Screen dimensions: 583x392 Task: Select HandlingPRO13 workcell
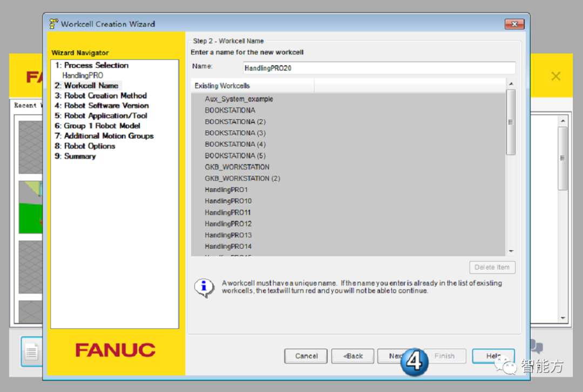228,235
